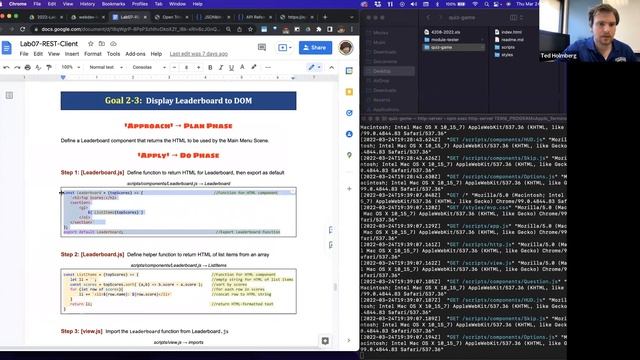Open the Google account avatar
Viewport: 640px width, 360px height.
346,48
